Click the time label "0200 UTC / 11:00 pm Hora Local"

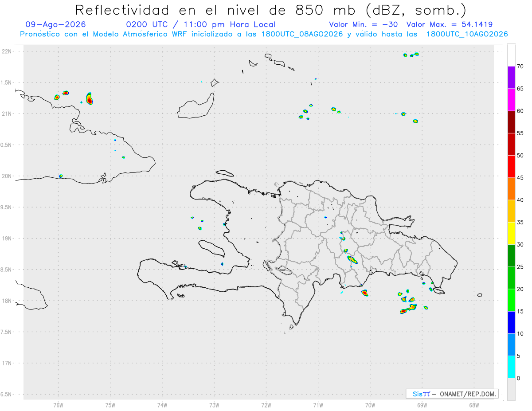pos(201,24)
